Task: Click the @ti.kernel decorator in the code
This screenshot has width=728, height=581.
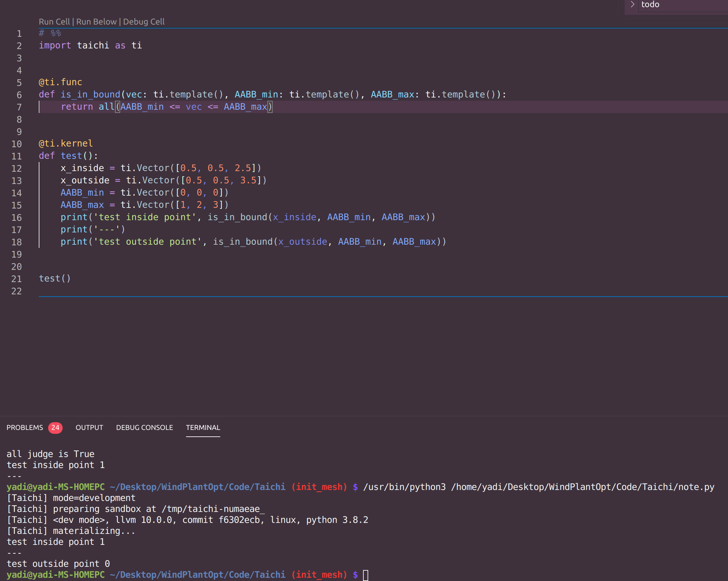Action: (x=65, y=143)
